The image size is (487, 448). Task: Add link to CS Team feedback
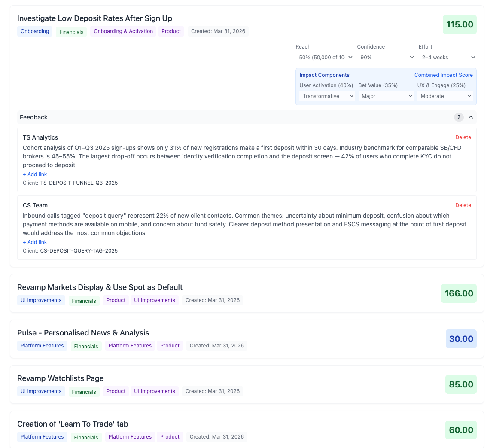[x=35, y=242]
